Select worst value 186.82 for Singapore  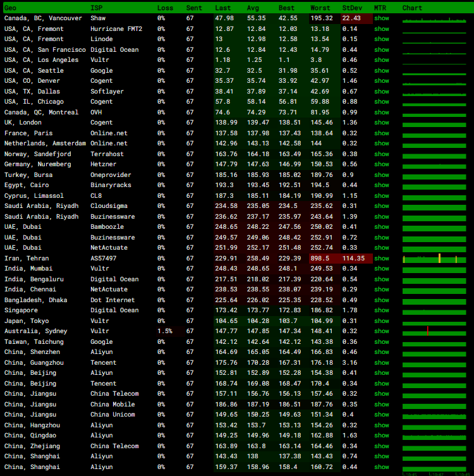(x=321, y=310)
